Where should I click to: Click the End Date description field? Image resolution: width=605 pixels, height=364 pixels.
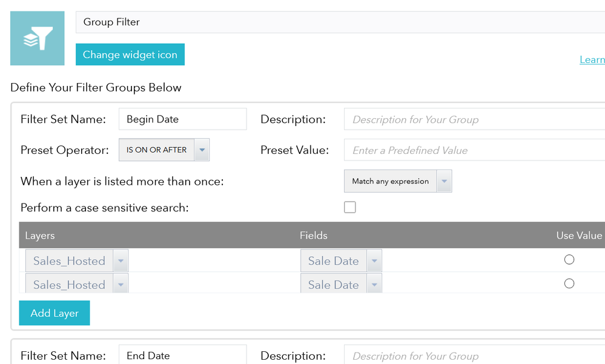[x=474, y=356]
